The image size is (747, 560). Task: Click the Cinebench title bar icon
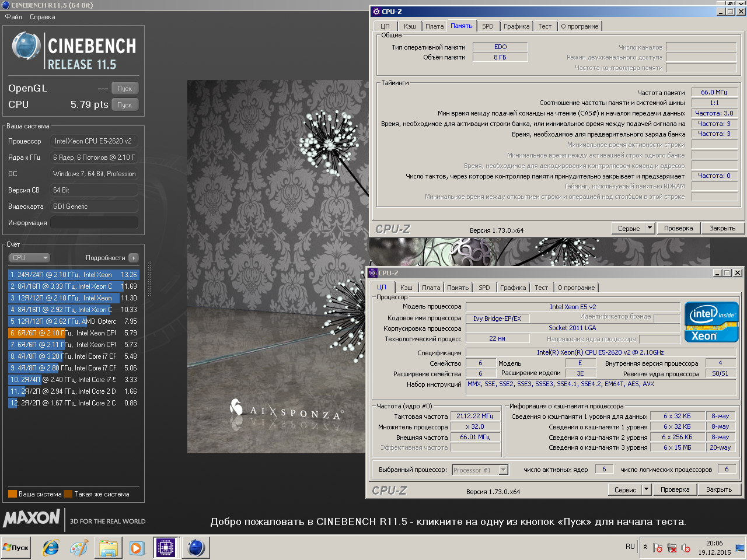click(x=6, y=5)
